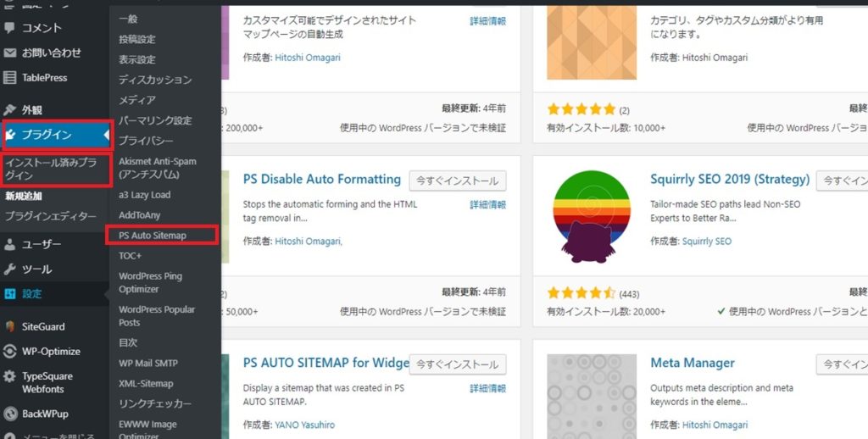View 詳細情報 for the sitemap page plugin
This screenshot has height=439, width=868.
(x=487, y=21)
